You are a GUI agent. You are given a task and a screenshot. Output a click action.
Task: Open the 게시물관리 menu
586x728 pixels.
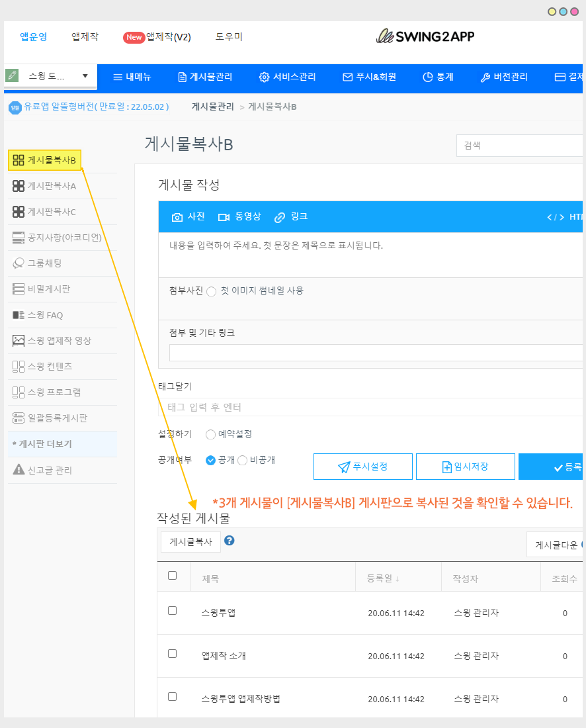click(205, 77)
